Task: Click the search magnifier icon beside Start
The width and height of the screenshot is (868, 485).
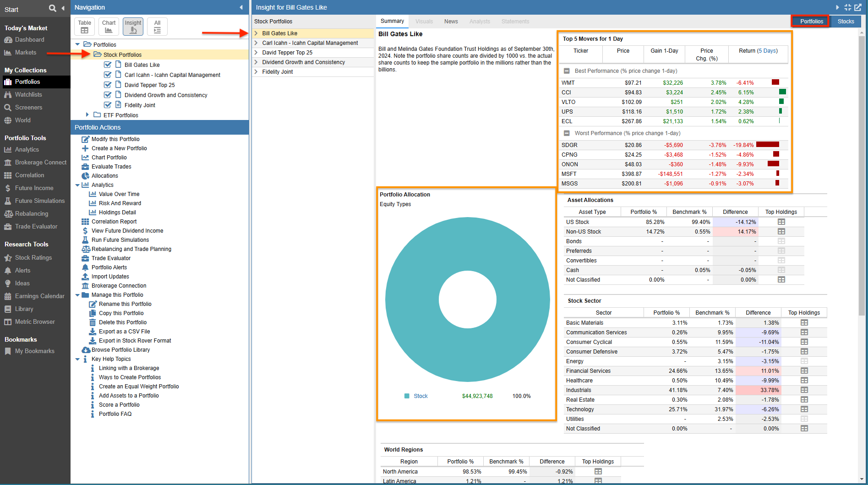Action: [x=52, y=8]
